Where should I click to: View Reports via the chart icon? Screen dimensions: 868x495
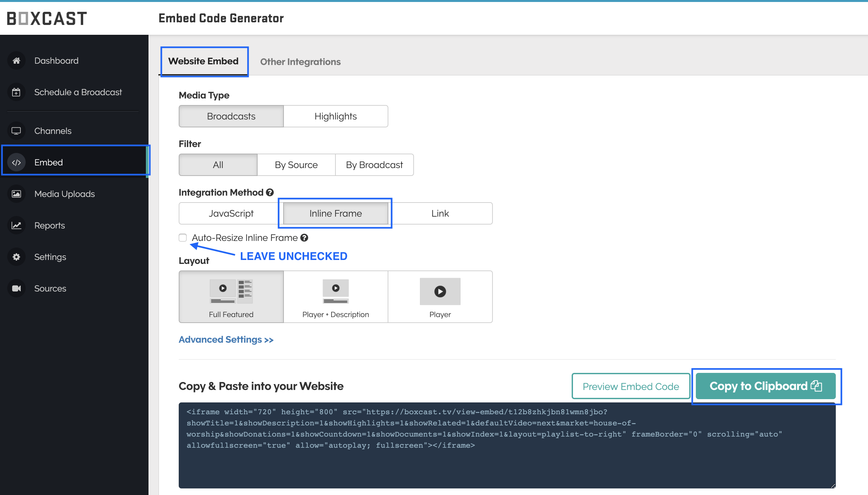tap(16, 225)
